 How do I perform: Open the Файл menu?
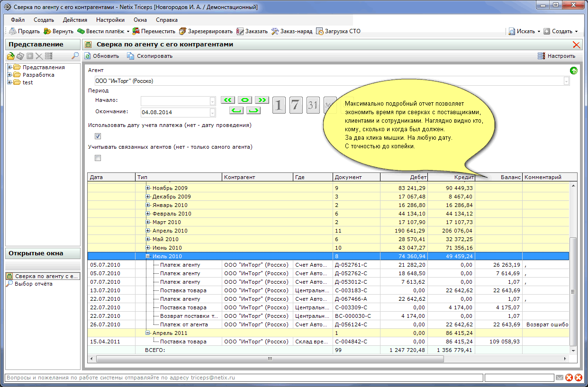(x=18, y=20)
